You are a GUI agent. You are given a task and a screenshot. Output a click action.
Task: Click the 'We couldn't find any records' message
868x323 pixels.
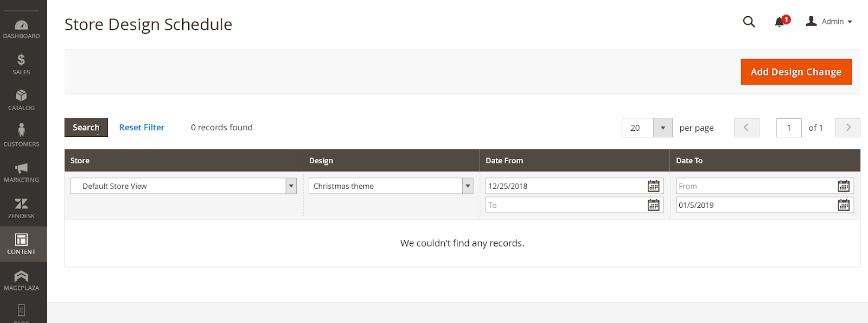pyautogui.click(x=462, y=243)
